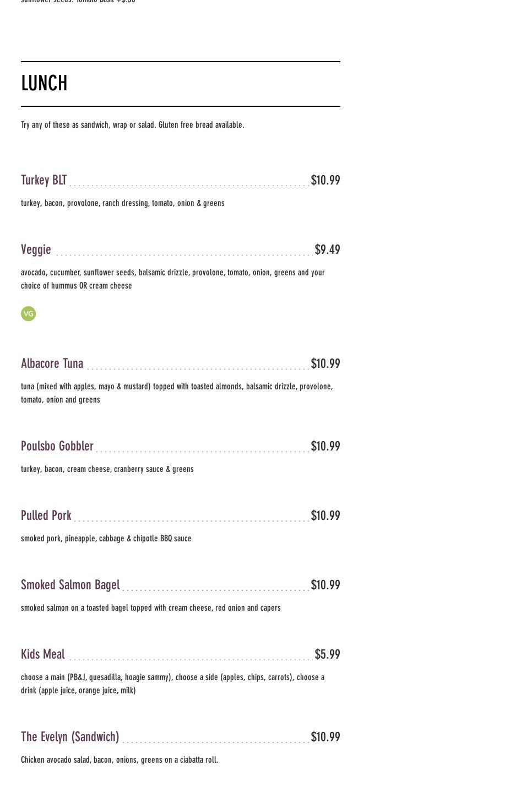532x793 pixels.
Task: Select The Evelyn (Sandwich) title
Action: [x=70, y=737]
